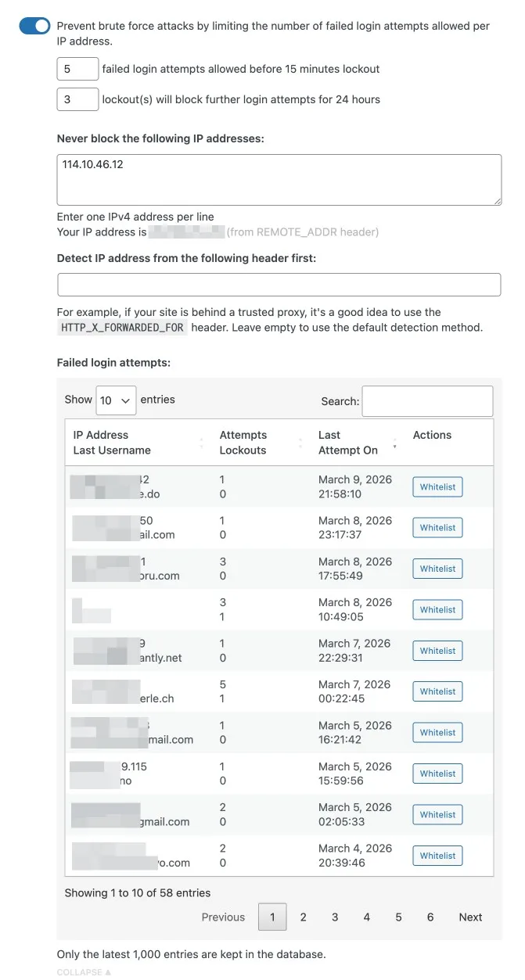The image size is (525, 980).
Task: Click Previous pagination link
Action: 223,917
